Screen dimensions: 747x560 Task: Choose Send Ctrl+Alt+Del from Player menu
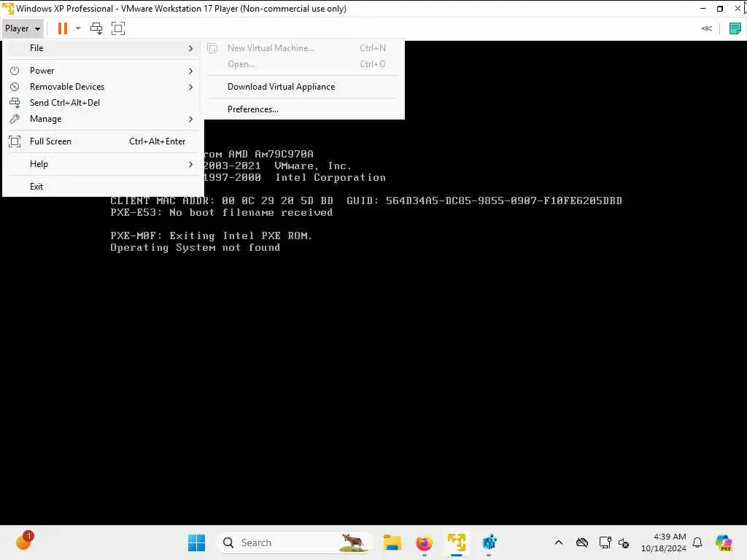[x=102, y=103]
